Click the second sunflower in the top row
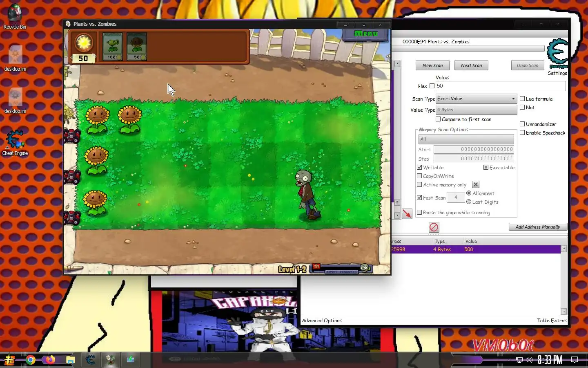Image resolution: width=588 pixels, height=368 pixels. click(130, 119)
